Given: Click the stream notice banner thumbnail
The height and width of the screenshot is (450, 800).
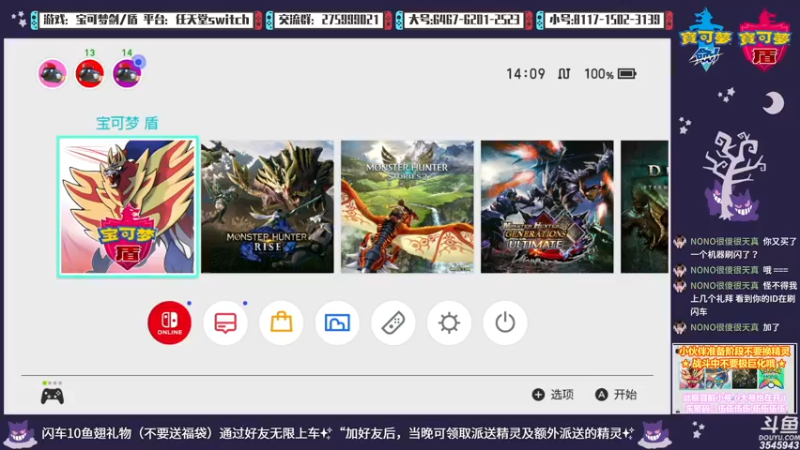Looking at the screenshot, I should click(x=734, y=378).
